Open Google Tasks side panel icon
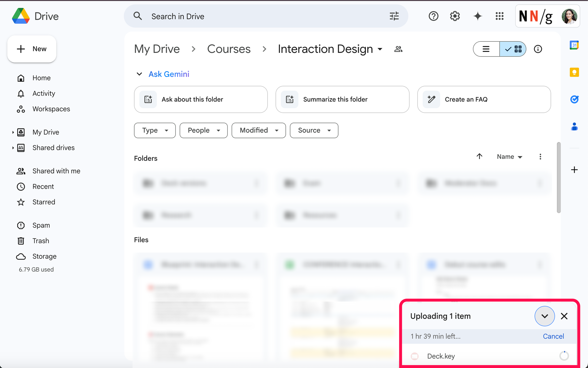The image size is (588, 368). (574, 99)
